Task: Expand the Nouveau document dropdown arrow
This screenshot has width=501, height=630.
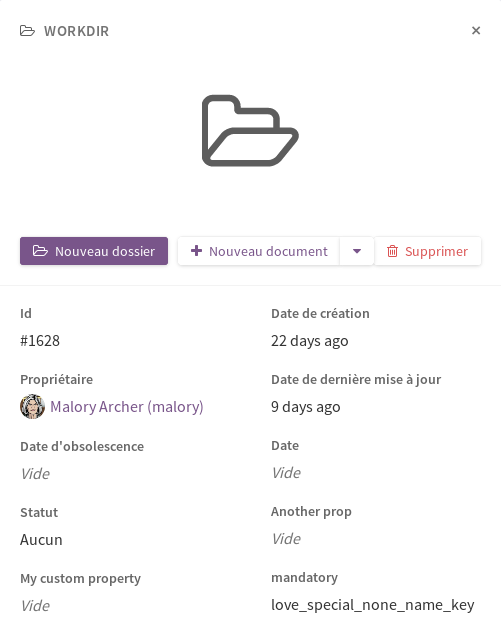Action: coord(357,251)
